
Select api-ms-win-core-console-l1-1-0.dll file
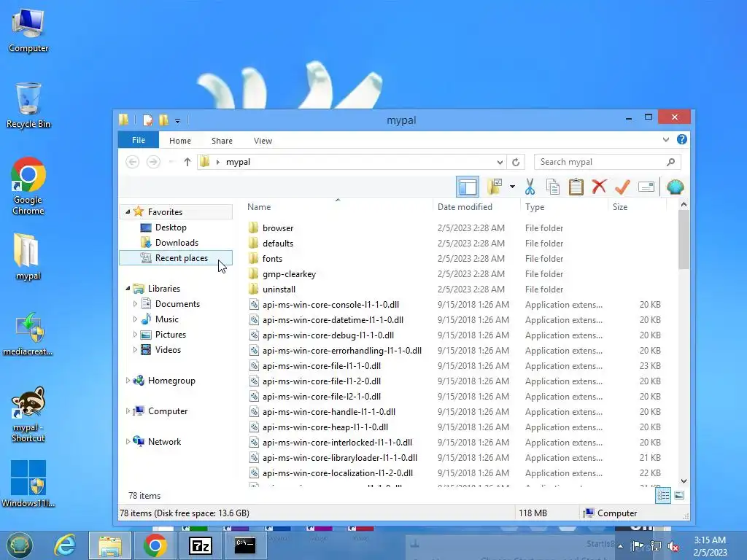(x=330, y=304)
